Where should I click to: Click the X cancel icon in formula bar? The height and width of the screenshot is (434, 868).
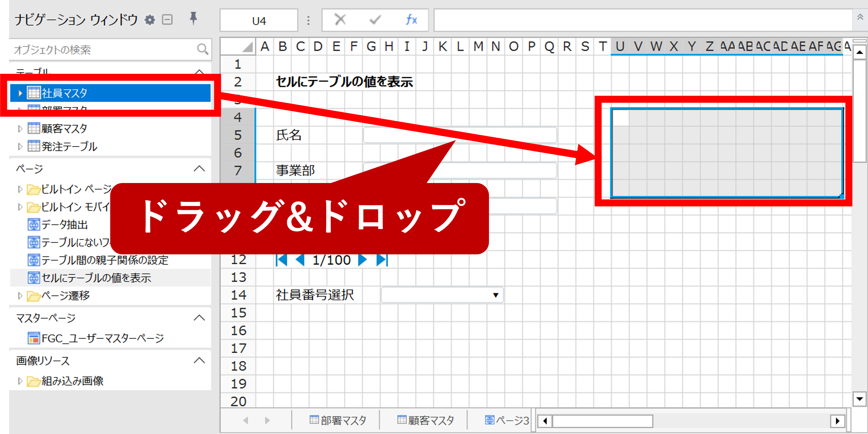(x=340, y=20)
